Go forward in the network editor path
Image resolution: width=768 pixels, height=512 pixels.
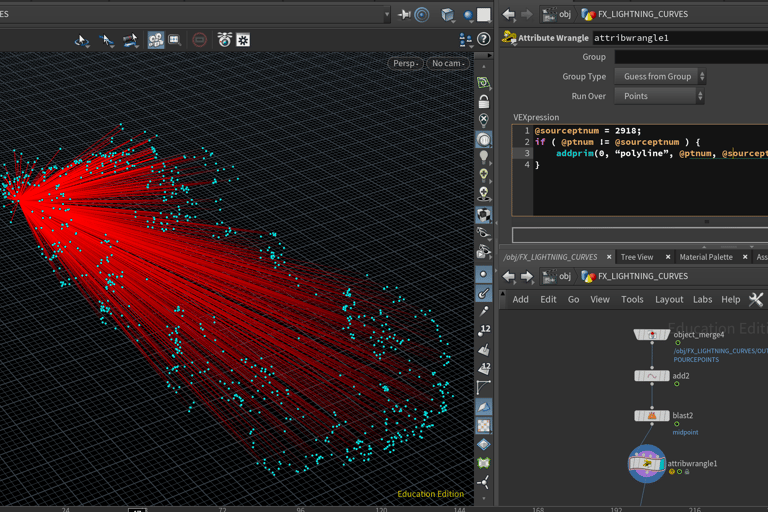(527, 276)
